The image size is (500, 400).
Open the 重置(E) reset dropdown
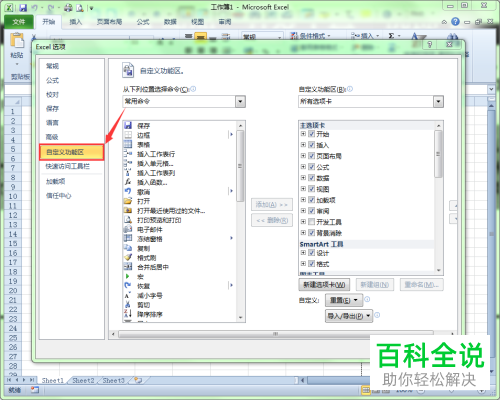point(344,300)
